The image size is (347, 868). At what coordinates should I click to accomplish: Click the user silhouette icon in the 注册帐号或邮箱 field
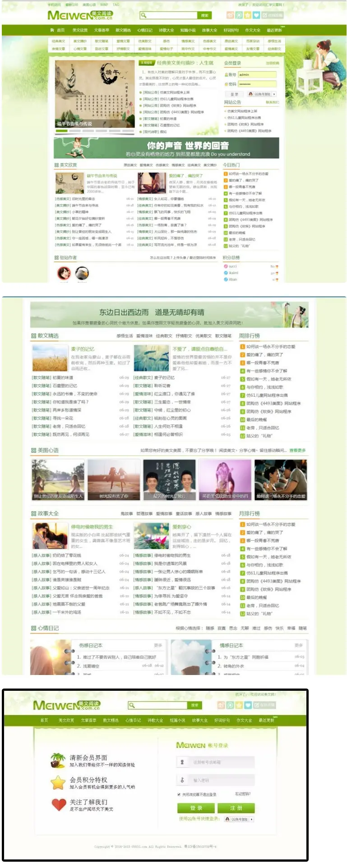(x=182, y=762)
